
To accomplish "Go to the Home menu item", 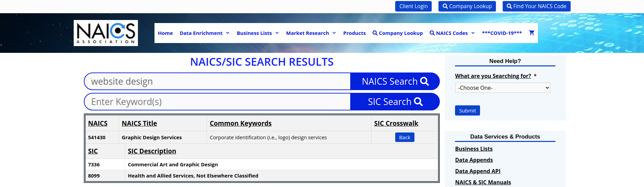I will click(x=165, y=33).
